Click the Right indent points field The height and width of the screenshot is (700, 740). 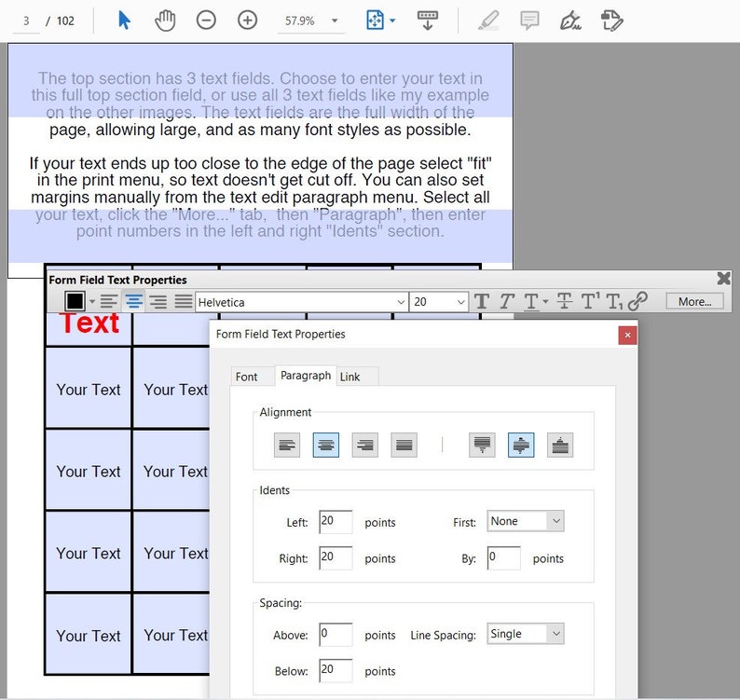coord(336,557)
